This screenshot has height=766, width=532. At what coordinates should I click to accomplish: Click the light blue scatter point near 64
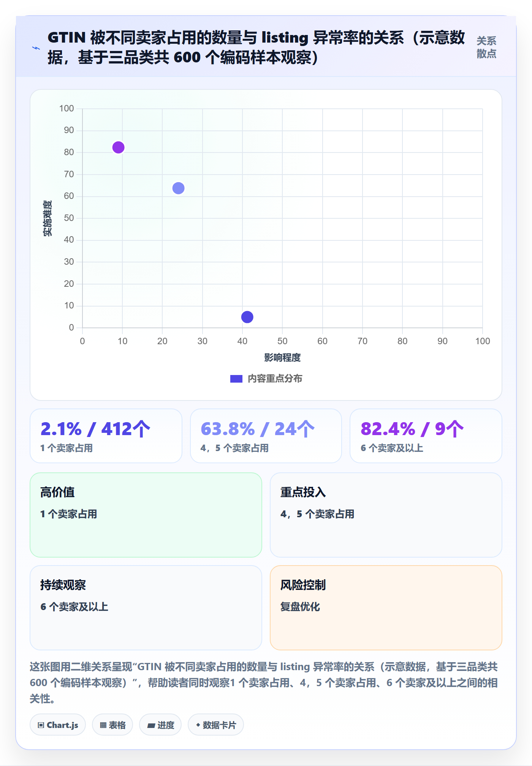[178, 188]
